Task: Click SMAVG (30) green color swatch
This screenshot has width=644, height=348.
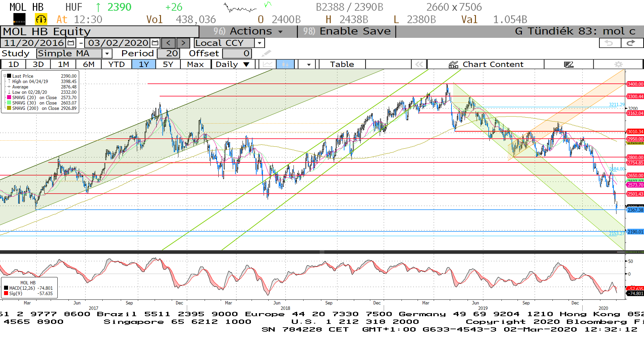Action: coord(9,103)
